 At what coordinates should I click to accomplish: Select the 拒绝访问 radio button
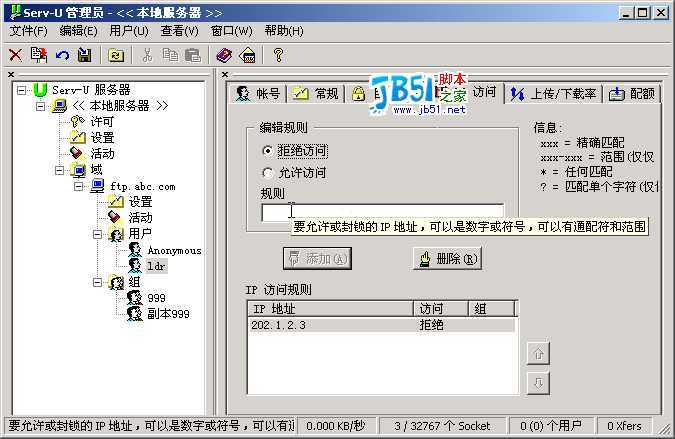click(268, 151)
